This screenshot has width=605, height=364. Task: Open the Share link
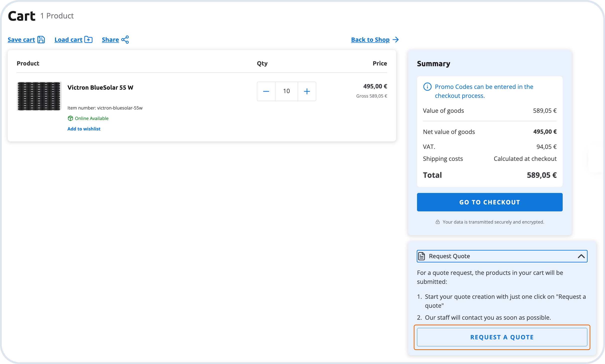(x=110, y=40)
